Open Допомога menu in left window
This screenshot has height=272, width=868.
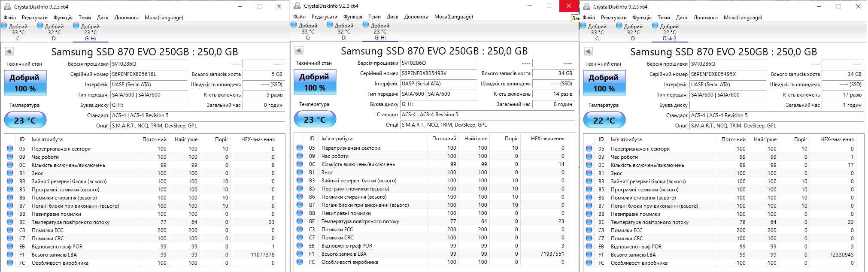coord(127,18)
